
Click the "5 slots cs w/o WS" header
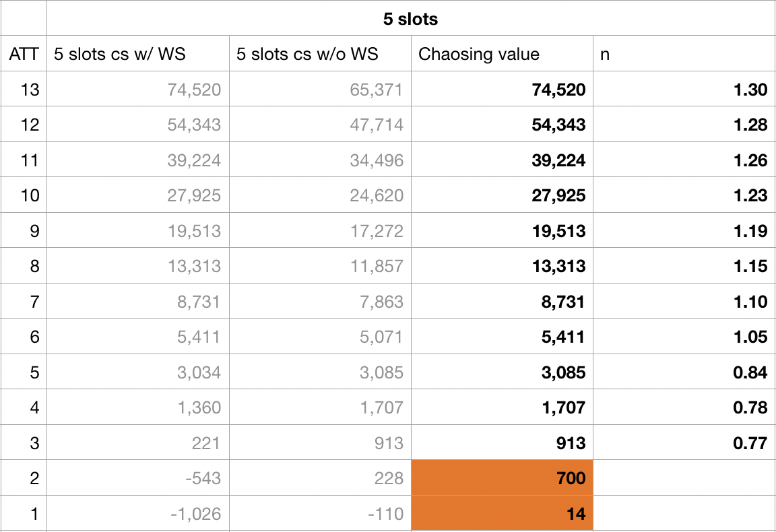point(320,55)
